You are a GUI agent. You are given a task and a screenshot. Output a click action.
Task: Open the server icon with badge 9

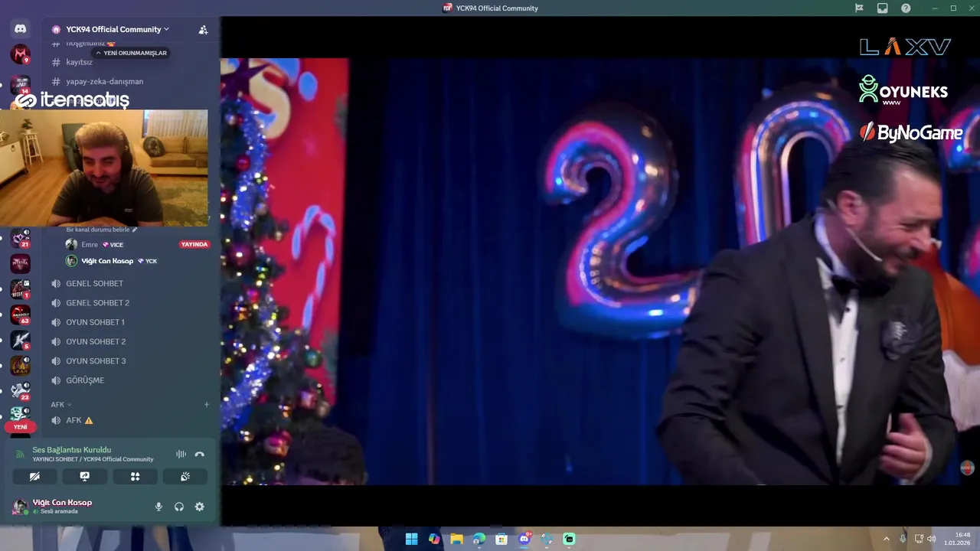pos(21,54)
